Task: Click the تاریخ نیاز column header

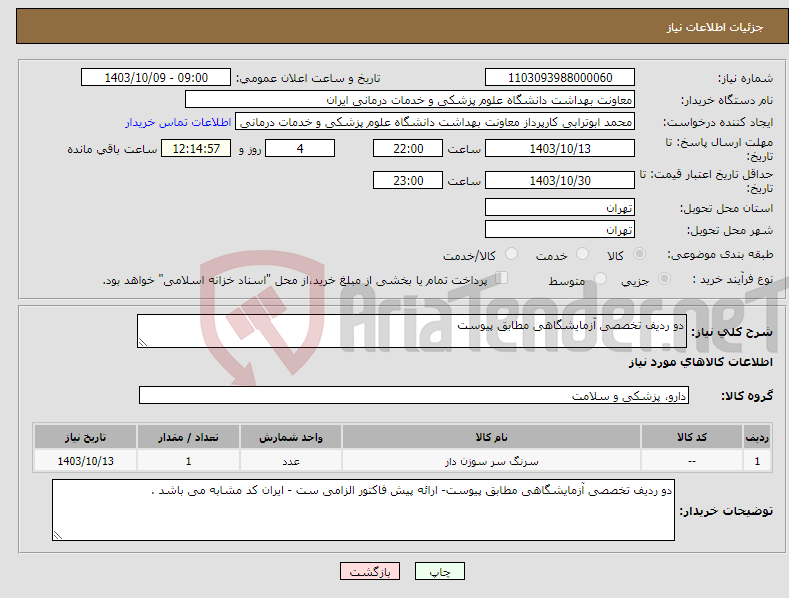Action: (x=86, y=437)
